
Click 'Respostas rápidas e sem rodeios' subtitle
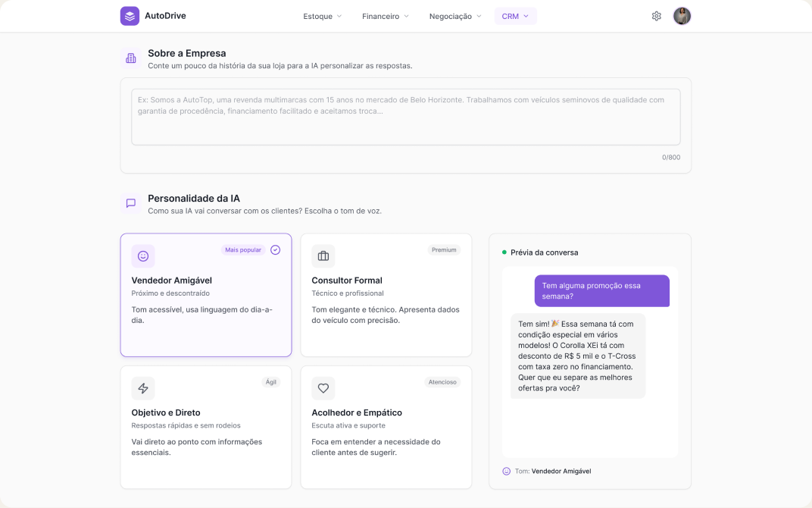(186, 425)
